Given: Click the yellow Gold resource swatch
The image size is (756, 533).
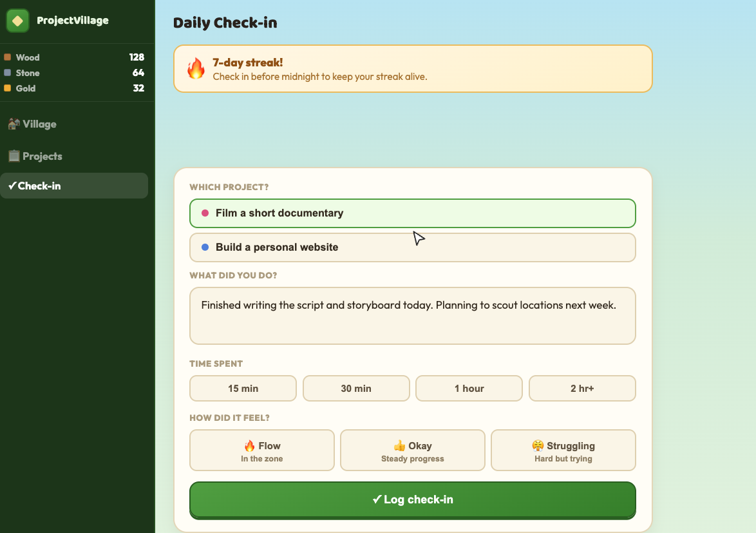Looking at the screenshot, I should pyautogui.click(x=7, y=88).
